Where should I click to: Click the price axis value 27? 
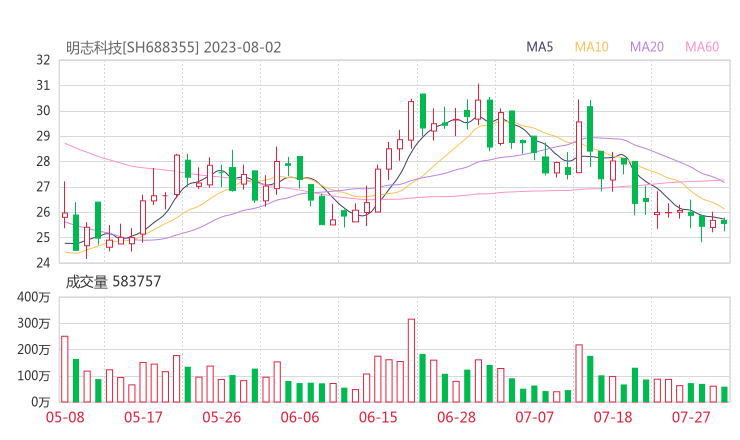tap(43, 187)
